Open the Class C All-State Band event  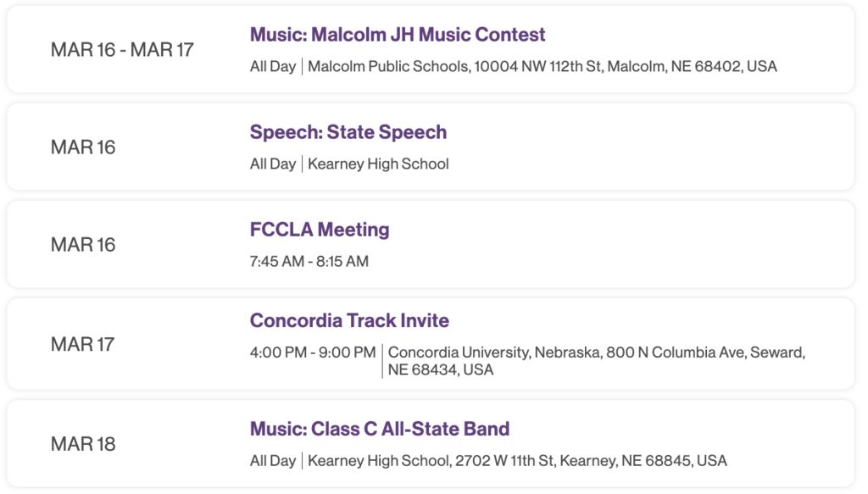[x=380, y=429]
